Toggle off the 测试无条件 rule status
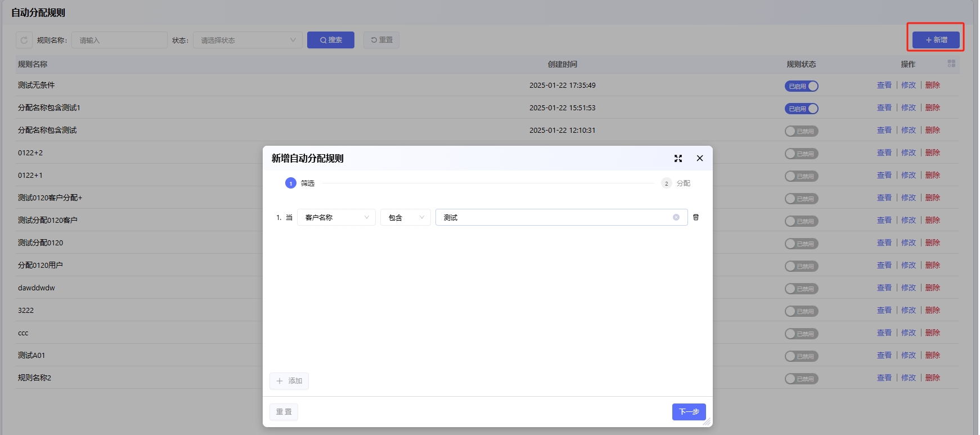 tap(801, 86)
